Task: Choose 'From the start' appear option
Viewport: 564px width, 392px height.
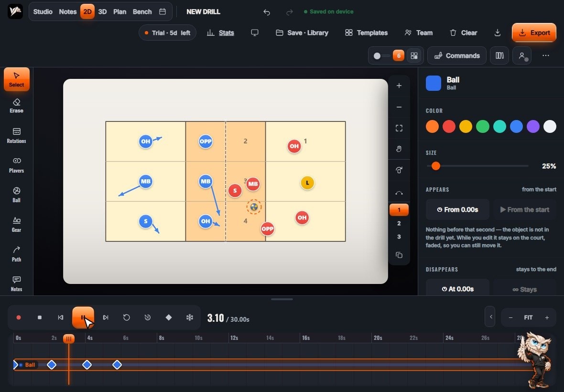Action: point(525,210)
